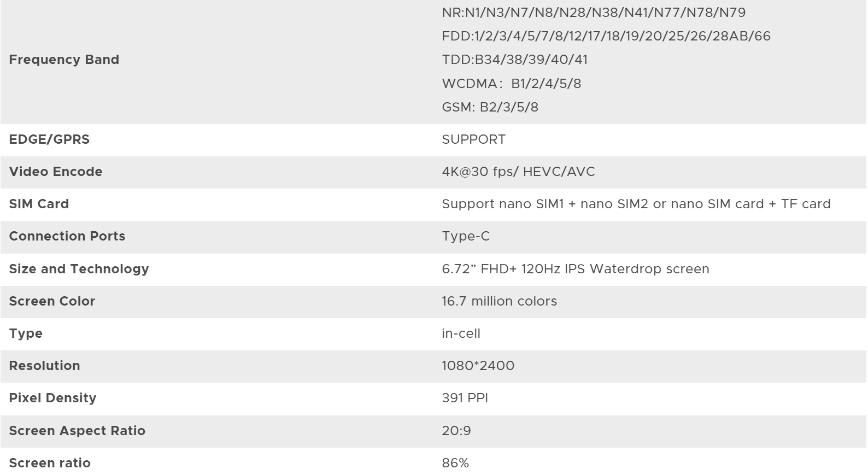
Task: Click the Size and Technology label
Action: 79,269
